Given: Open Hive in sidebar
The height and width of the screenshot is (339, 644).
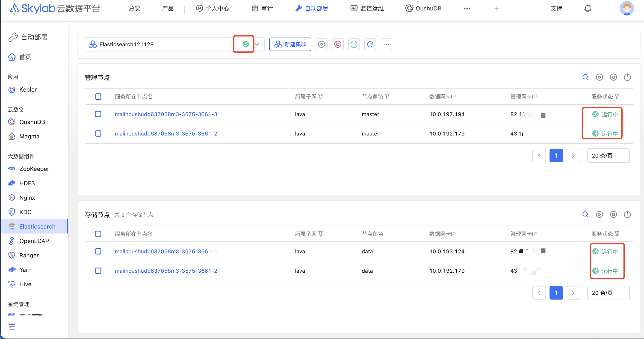Looking at the screenshot, I should 20,284.
